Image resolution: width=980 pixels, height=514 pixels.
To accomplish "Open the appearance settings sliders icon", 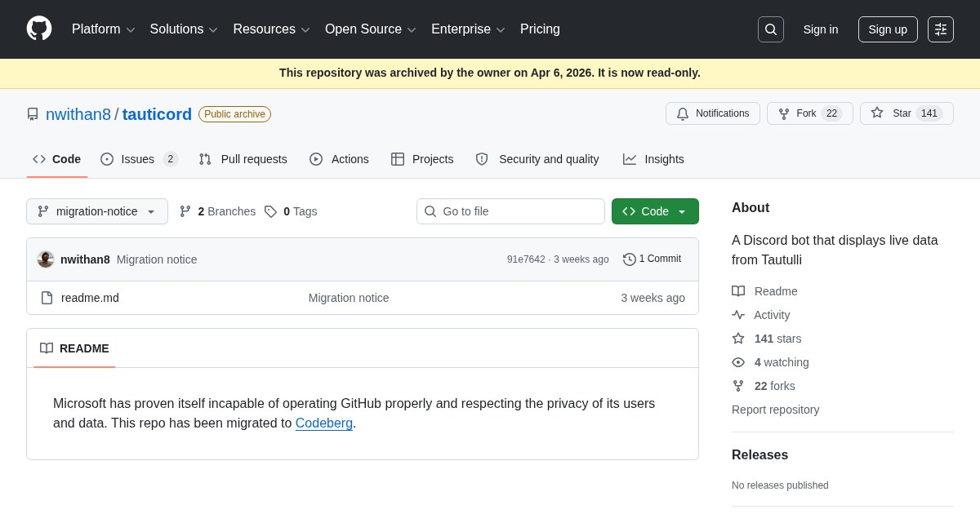I will (x=941, y=29).
